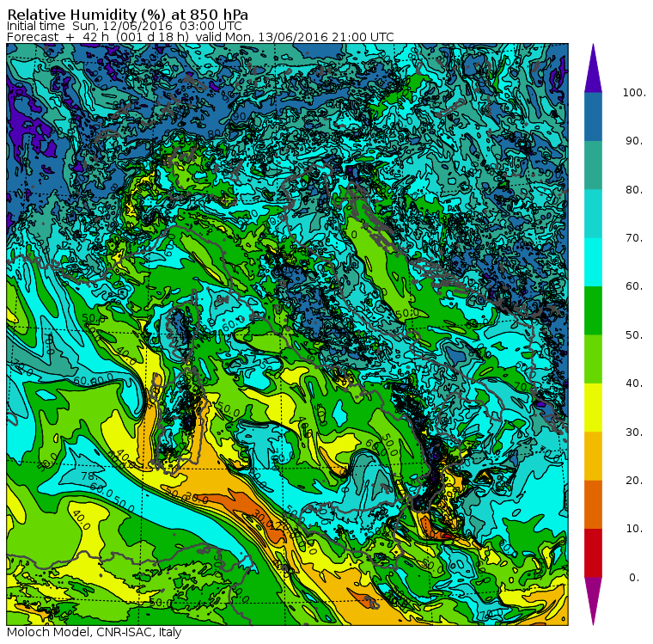Click the dark green 50-60 legend swatch
Image resolution: width=653 pixels, height=644 pixels.
tap(593, 310)
